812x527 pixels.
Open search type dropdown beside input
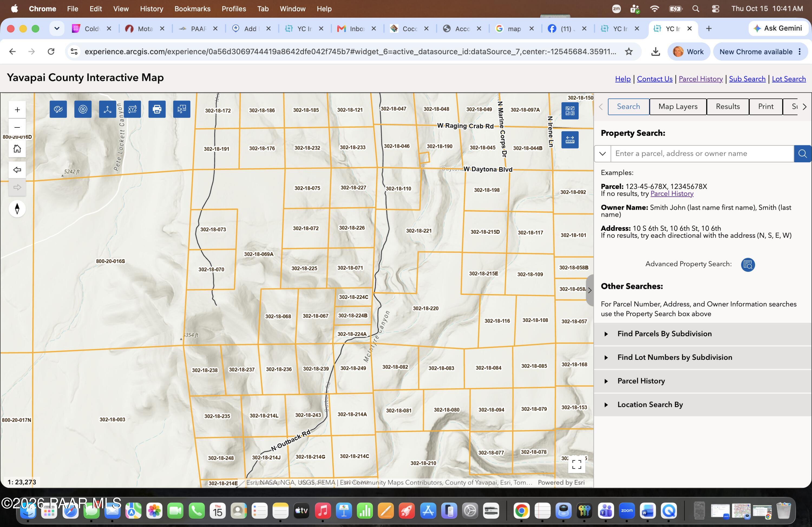point(603,153)
